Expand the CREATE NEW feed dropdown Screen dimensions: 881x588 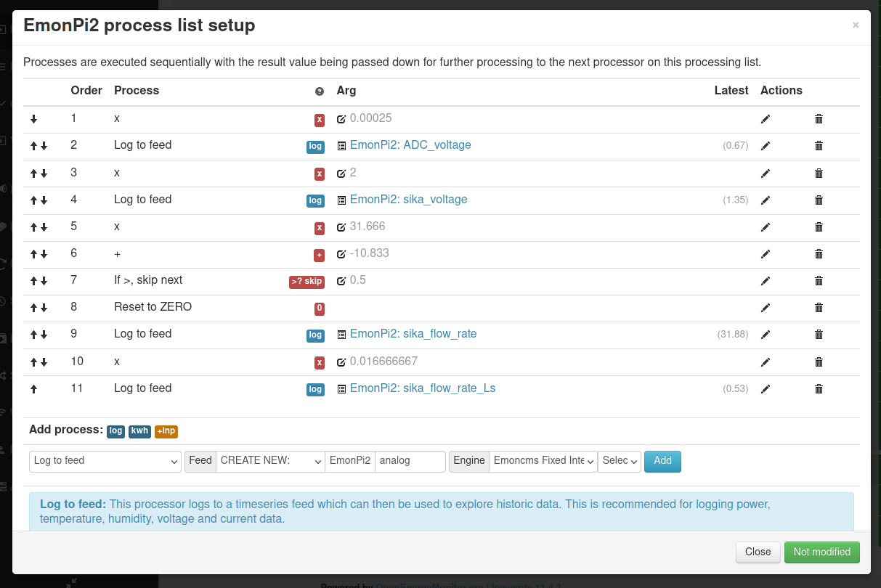coord(270,461)
